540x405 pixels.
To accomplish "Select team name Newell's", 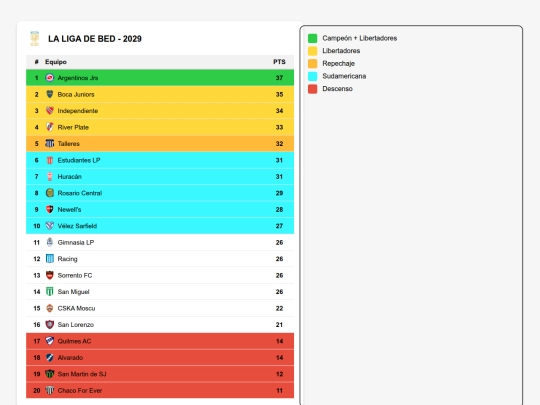I will pos(69,209).
